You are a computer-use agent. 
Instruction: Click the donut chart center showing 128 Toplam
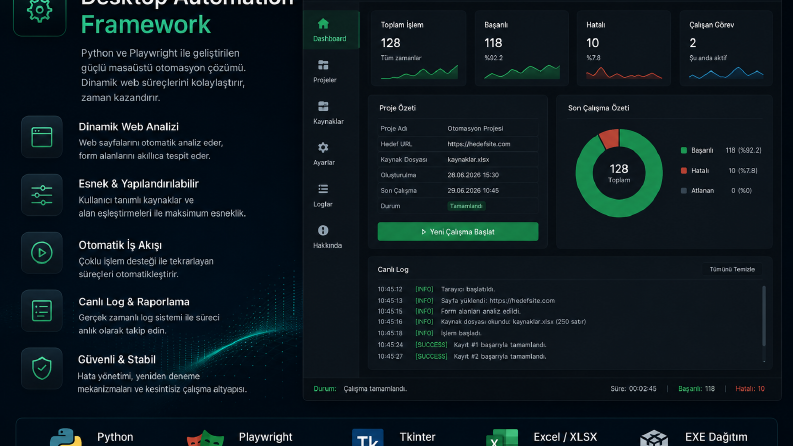[x=619, y=172]
